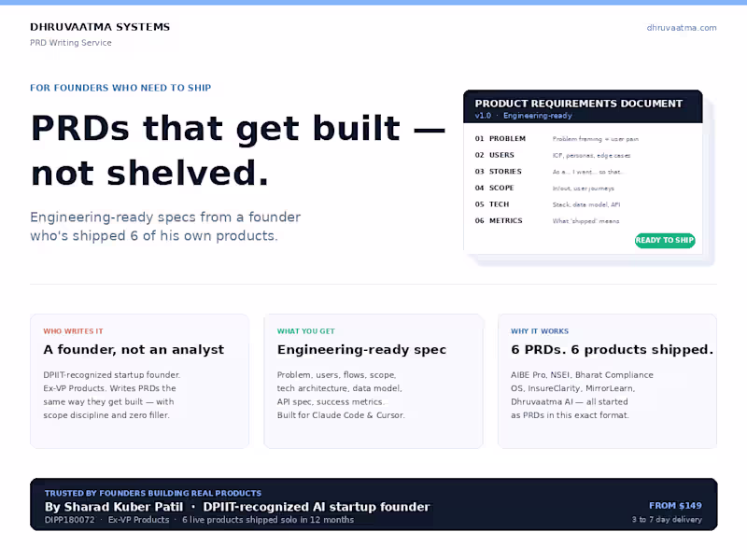Click the 'FROM $149' price

pyautogui.click(x=675, y=506)
